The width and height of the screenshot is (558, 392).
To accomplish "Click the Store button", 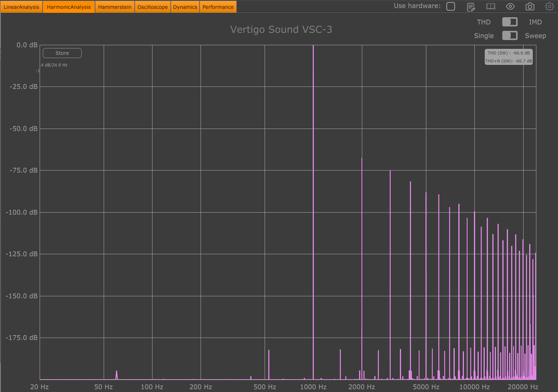I will [x=62, y=53].
